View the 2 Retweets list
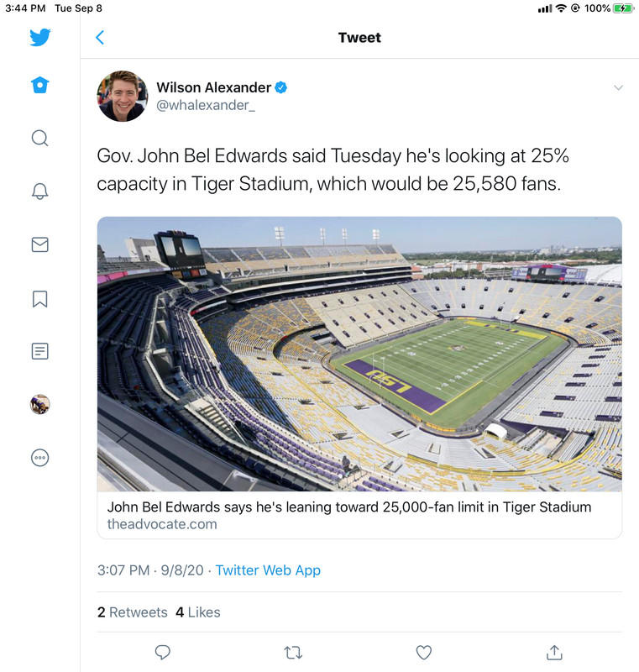The height and width of the screenshot is (672, 639). [x=133, y=612]
